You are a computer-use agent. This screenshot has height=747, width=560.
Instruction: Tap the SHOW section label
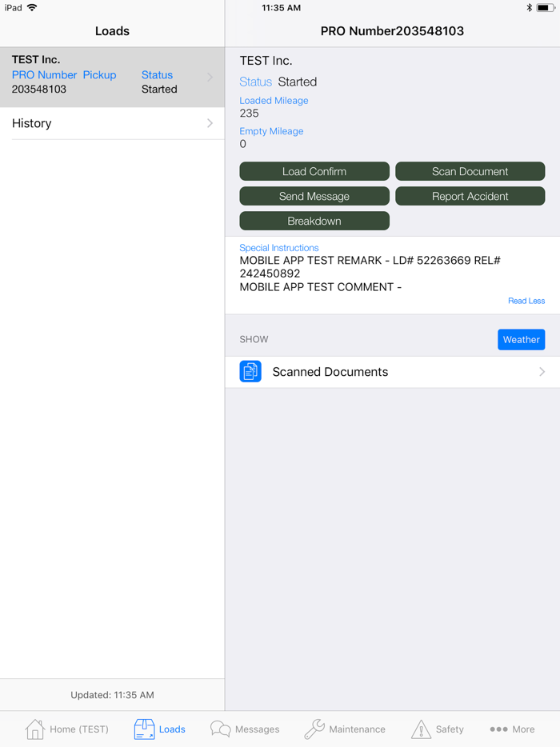pos(254,339)
